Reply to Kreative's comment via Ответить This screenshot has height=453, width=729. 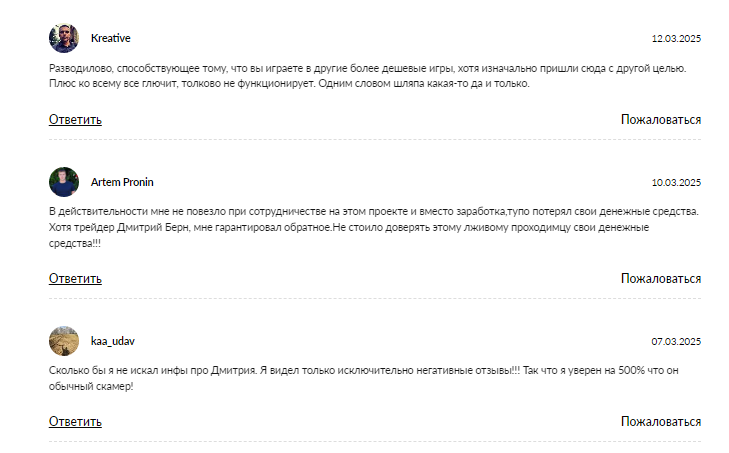(75, 120)
